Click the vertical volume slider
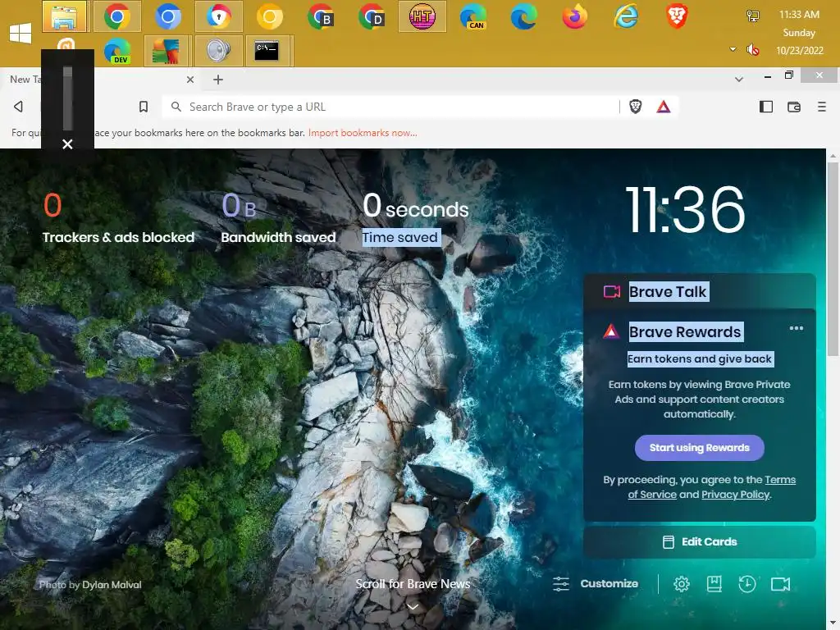Screen dimensions: 840x630 click(67, 98)
